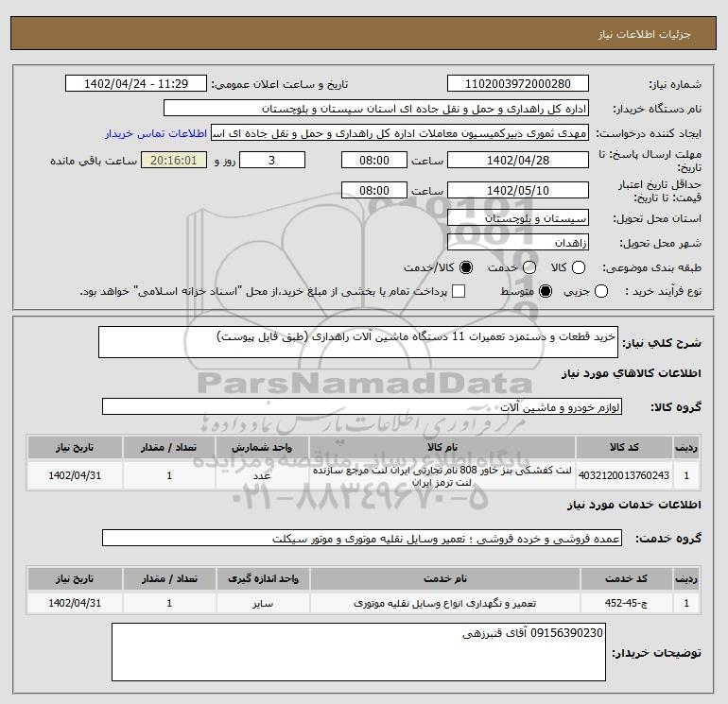This screenshot has width=728, height=704.
Task: Click goods name لنت کفشکی بنز خاور 808
Action: tap(442, 475)
